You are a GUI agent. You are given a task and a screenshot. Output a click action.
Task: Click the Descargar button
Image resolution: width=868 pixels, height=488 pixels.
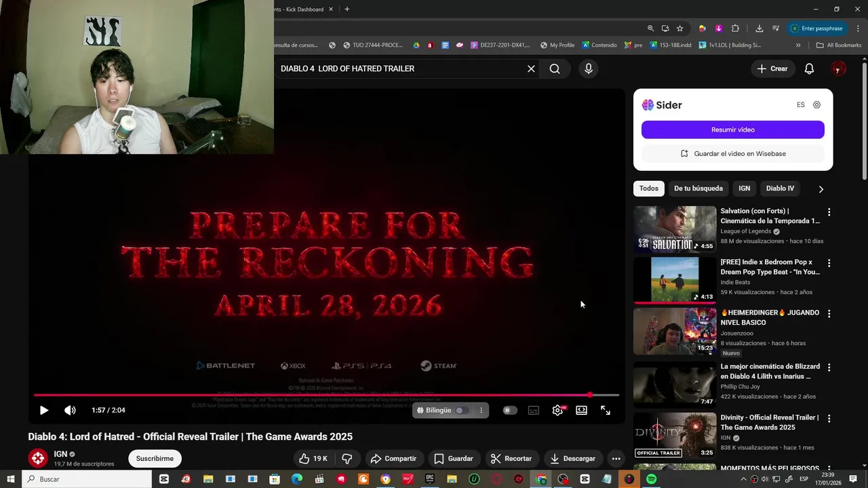click(x=573, y=459)
